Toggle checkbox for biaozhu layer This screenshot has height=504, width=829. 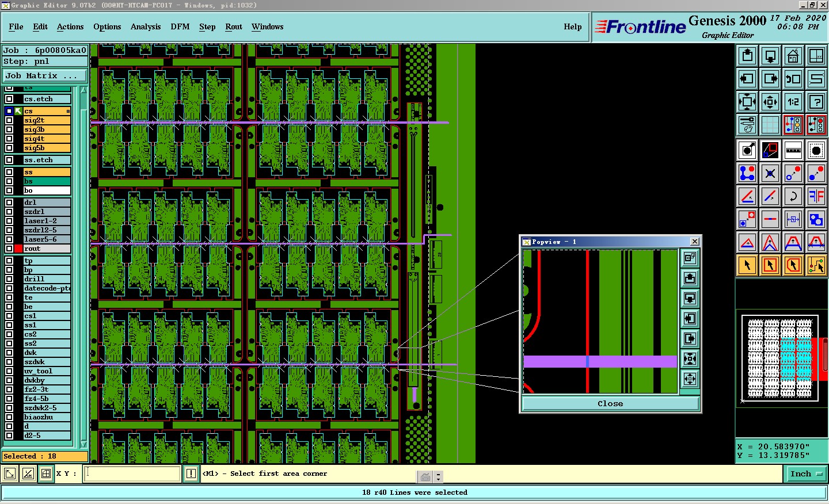pos(9,417)
